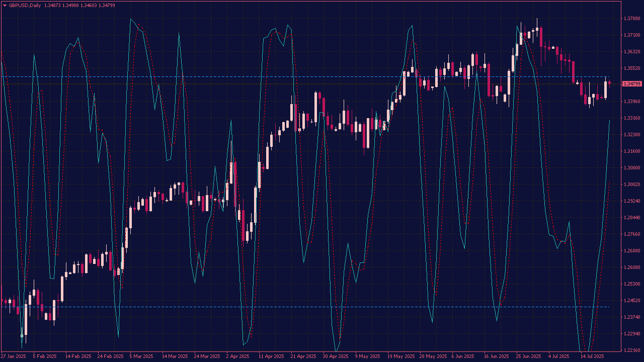Image resolution: width=644 pixels, height=362 pixels.
Task: Click the 1.24520 price axis label
Action: coord(631,300)
